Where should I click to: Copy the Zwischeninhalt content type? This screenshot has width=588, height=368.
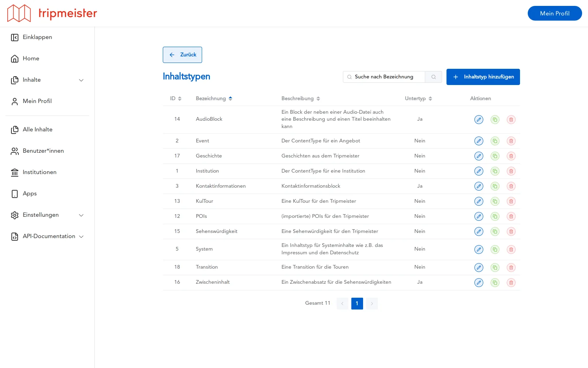495,283
